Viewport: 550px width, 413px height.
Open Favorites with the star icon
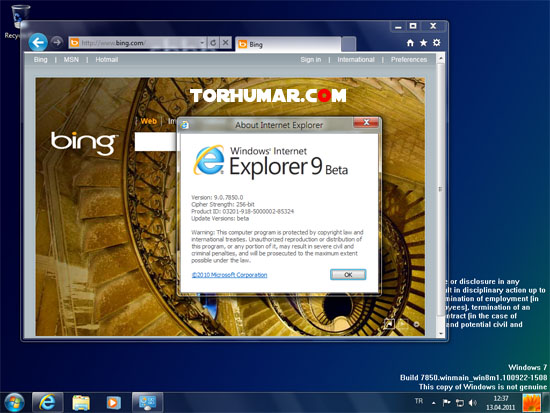point(423,43)
